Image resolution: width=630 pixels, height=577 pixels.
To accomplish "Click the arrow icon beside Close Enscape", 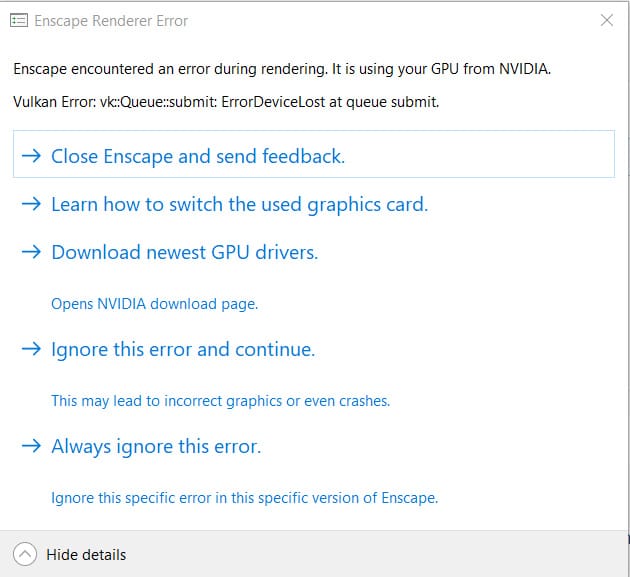I will click(31, 156).
